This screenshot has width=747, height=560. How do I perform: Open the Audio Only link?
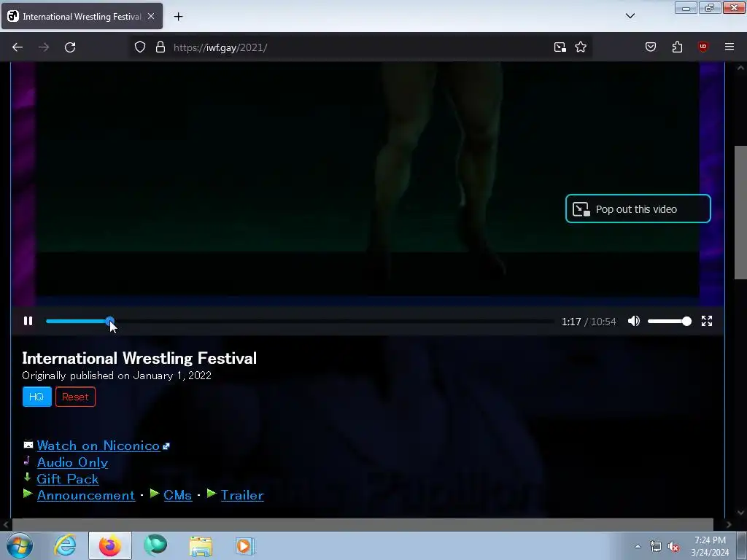click(x=72, y=462)
